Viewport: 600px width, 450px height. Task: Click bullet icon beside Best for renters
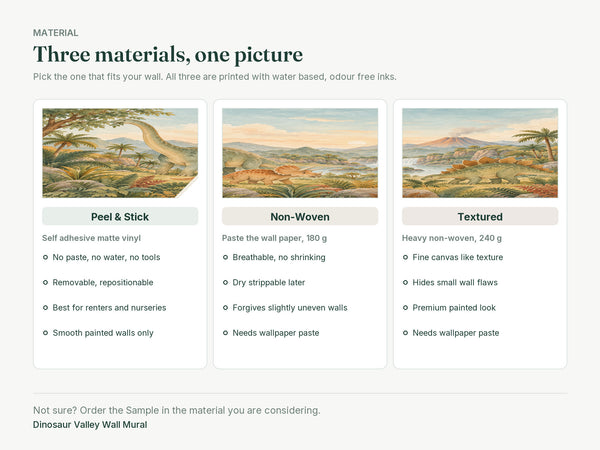[45, 308]
